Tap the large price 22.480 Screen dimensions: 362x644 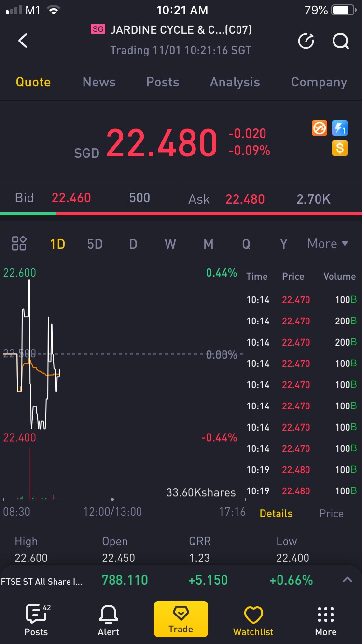tap(162, 142)
